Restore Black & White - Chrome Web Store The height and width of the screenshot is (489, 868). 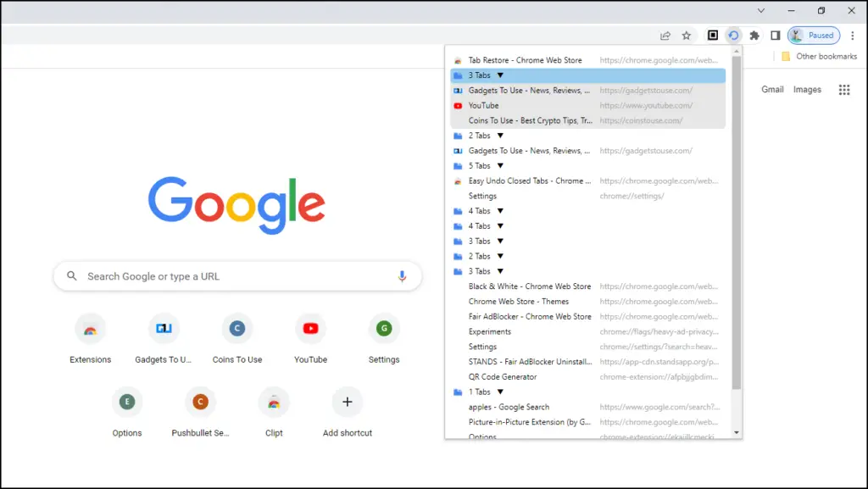click(x=588, y=286)
